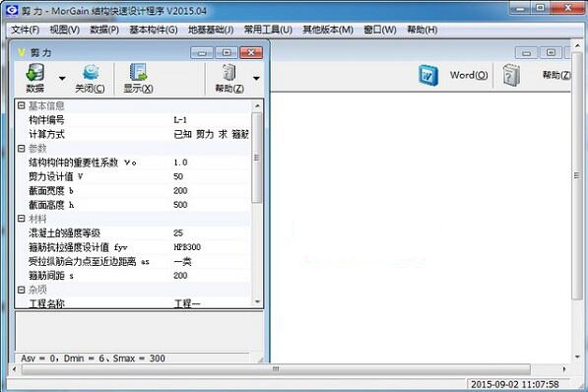The image size is (588, 392).
Task: Click the main vertical scrollbar thumb at right
Action: (x=577, y=175)
